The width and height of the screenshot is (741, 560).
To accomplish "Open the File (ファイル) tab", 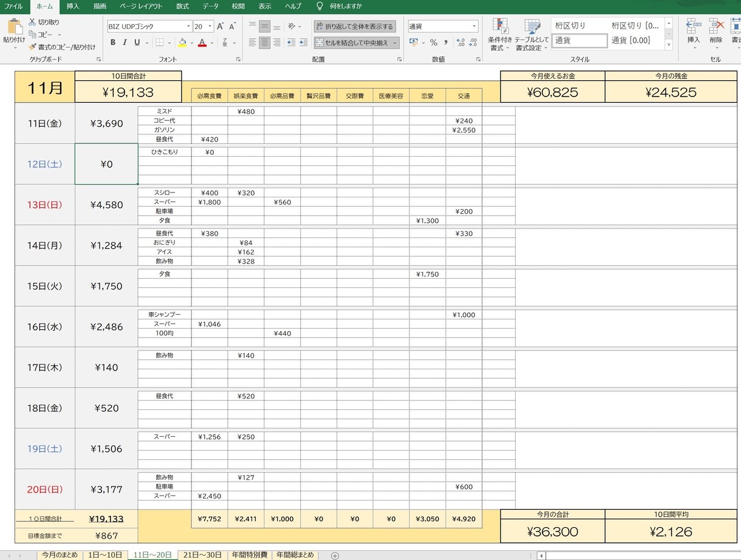I will (x=13, y=6).
